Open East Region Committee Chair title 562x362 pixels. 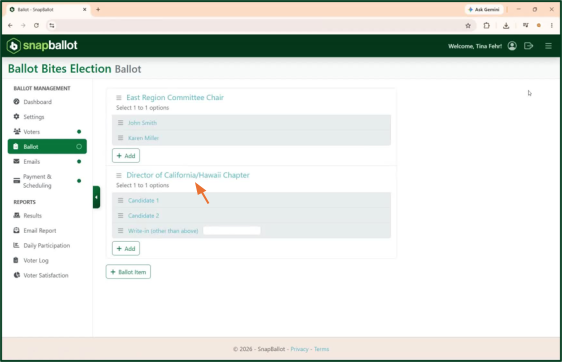pos(175,97)
